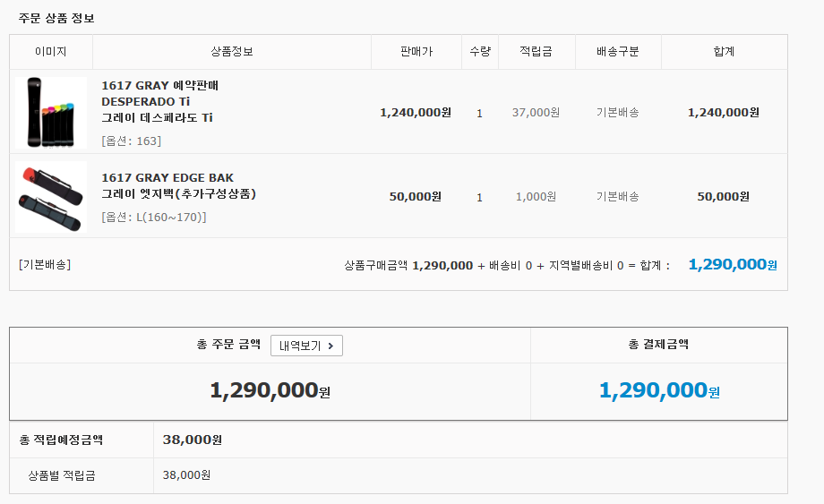Click the option 163 text
Viewport: 824px width, 504px height.
click(132, 141)
